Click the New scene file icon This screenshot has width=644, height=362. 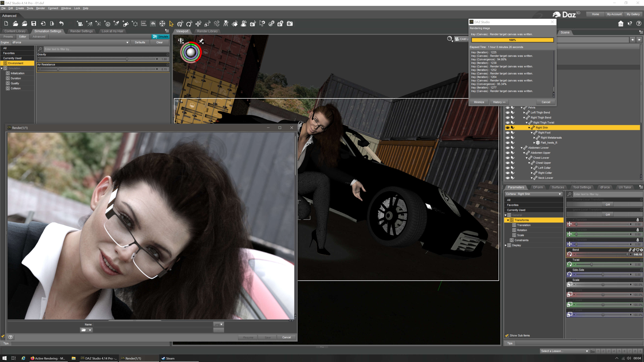6,23
